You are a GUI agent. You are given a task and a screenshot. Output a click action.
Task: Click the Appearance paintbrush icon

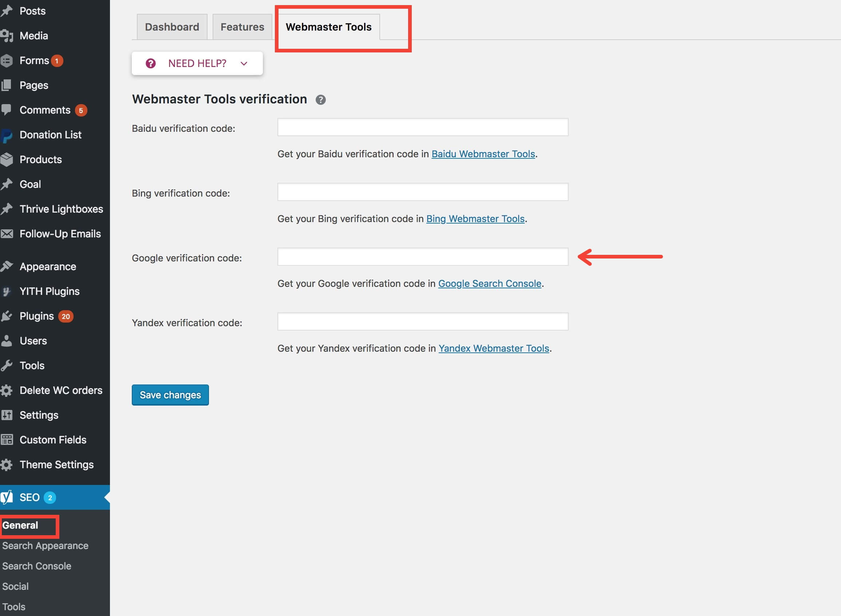pyautogui.click(x=7, y=266)
